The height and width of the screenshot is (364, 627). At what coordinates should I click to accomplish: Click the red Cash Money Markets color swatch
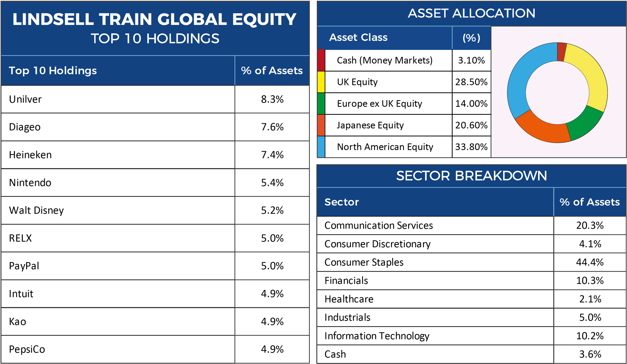coord(321,60)
